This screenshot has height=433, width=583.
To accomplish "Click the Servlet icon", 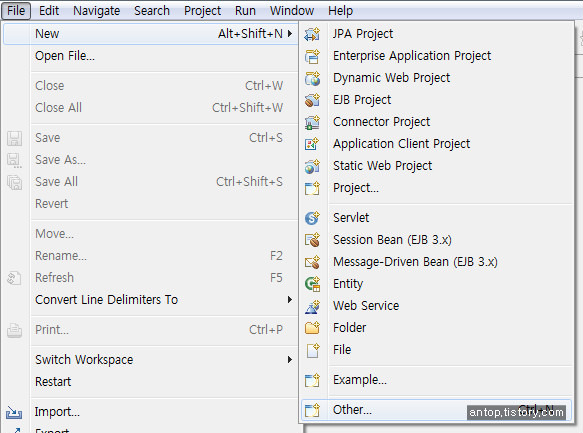I will (x=312, y=218).
